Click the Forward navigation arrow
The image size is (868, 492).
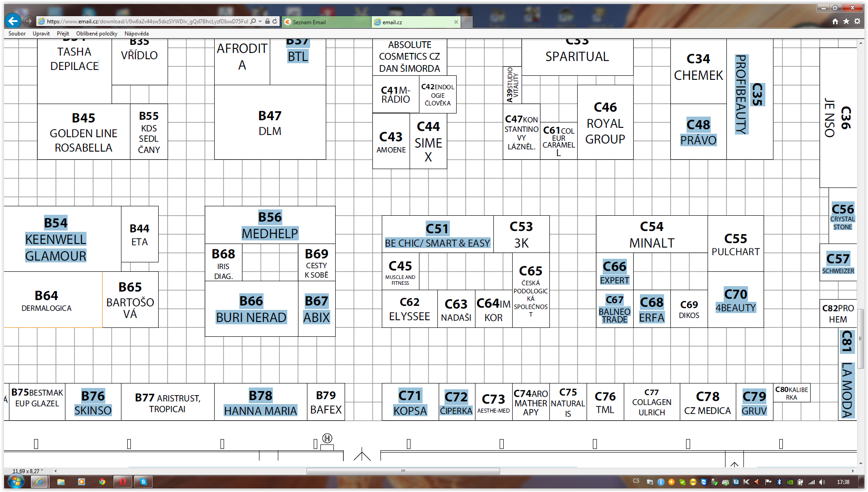[x=29, y=21]
